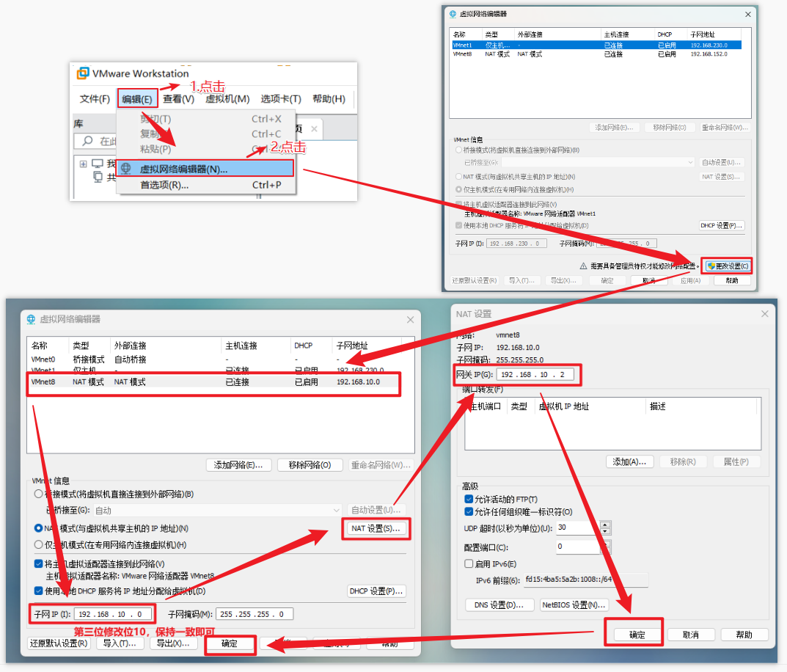Viewport: 787px width, 672px height.
Task: Toggle the 将主机虚拟适配器连接到此网络(V) checkbox for VMnet8
Action: coord(38,563)
